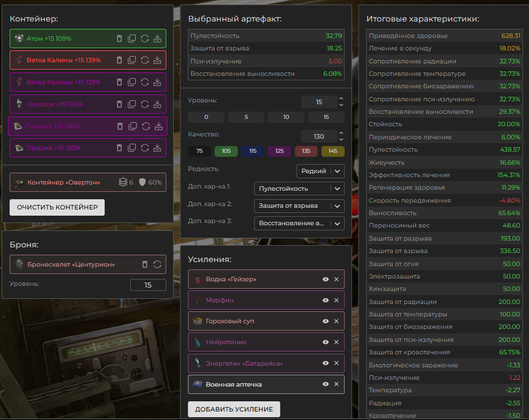
Task: Set artifact level to 10
Action: (x=286, y=117)
